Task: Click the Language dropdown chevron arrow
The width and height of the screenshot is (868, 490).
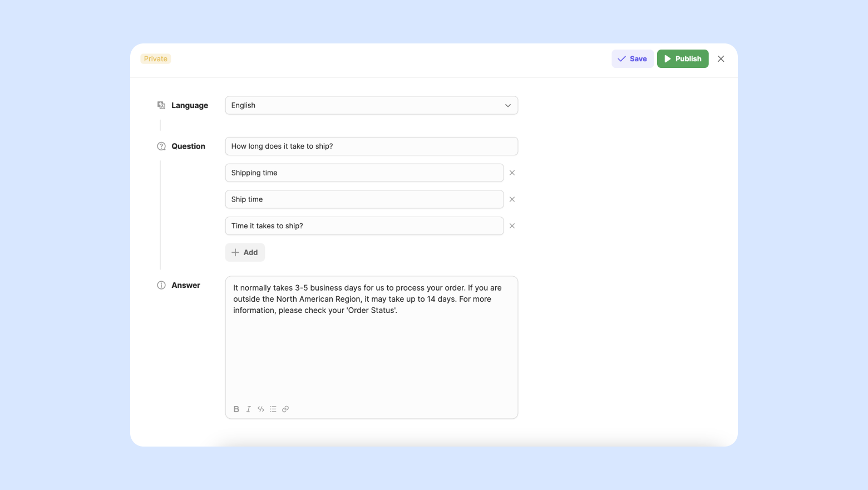Action: point(507,105)
